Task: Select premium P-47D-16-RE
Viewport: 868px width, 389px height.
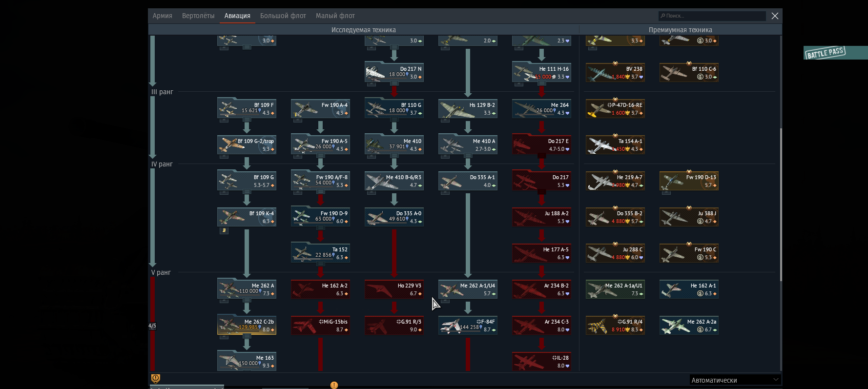Action: click(615, 109)
